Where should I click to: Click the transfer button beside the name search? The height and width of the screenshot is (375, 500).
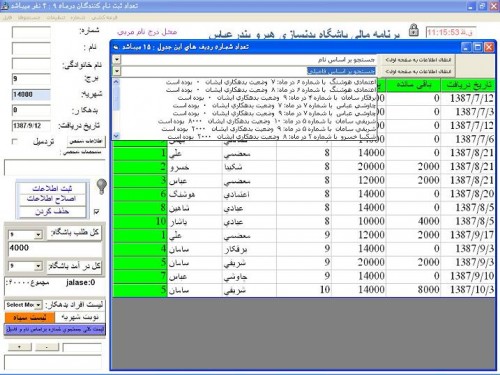coord(418,60)
